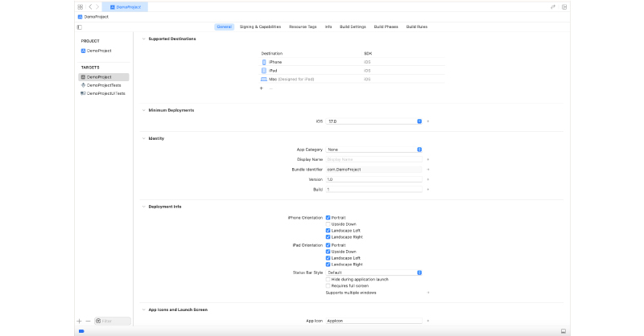Click the App Icon name field
Image resolution: width=644 pixels, height=336 pixels.
pyautogui.click(x=374, y=321)
